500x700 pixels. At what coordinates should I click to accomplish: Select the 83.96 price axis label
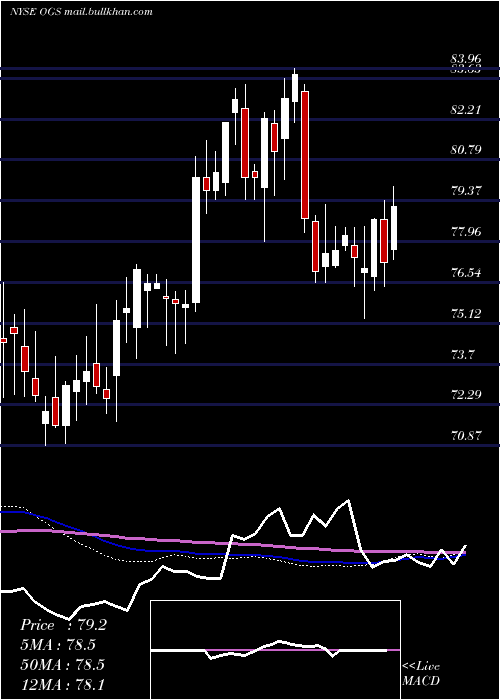pos(466,59)
